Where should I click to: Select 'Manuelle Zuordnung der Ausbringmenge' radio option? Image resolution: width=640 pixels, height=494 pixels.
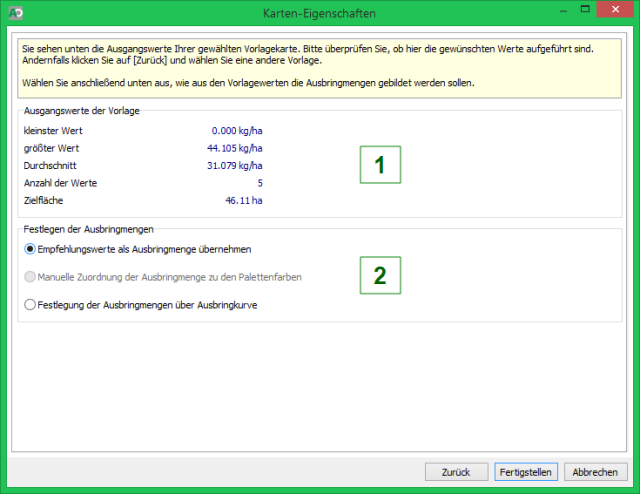30,276
